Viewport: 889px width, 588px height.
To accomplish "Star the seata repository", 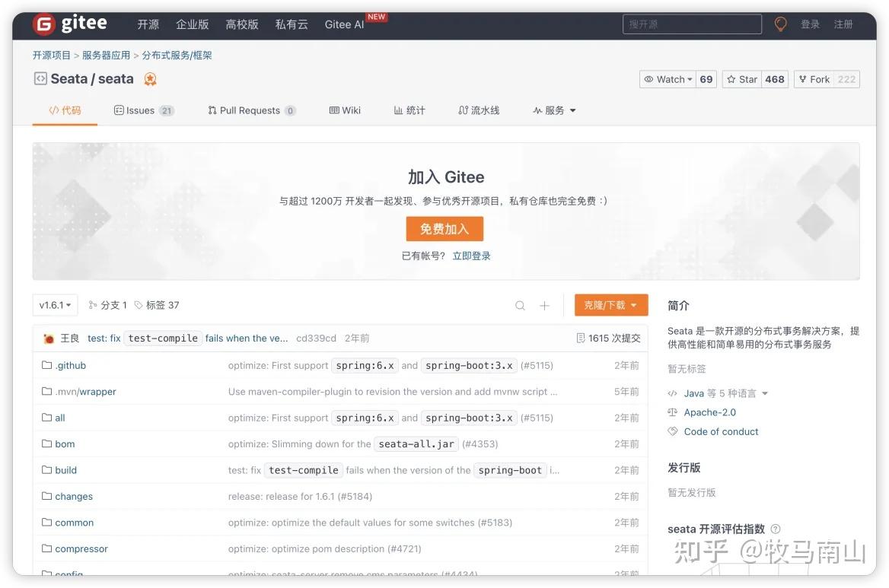I will click(x=742, y=79).
